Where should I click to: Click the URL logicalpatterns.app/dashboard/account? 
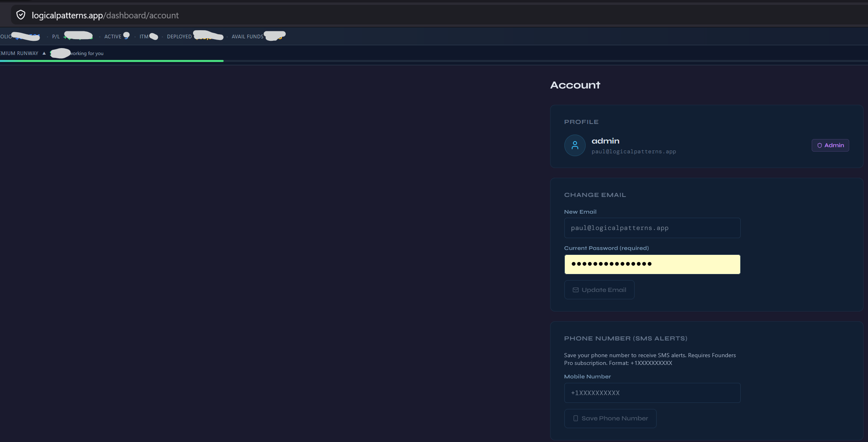point(105,15)
